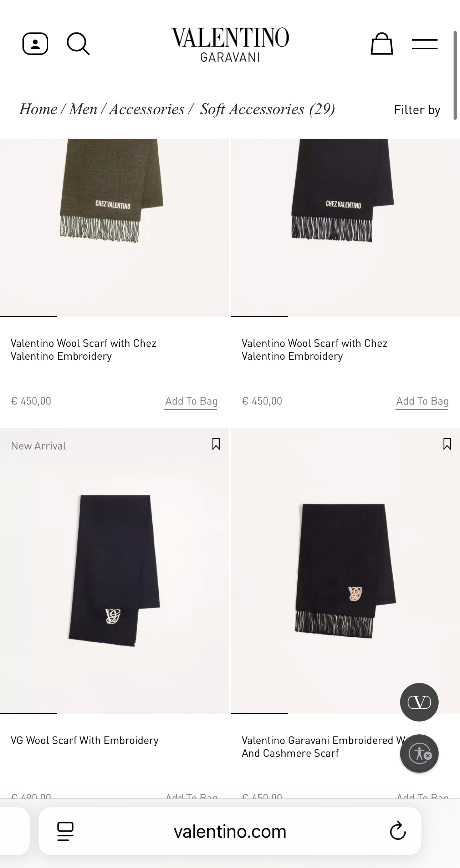Screen dimensions: 460x868
Task: Bookmark the VG Wool Scarf item
Action: pos(216,444)
